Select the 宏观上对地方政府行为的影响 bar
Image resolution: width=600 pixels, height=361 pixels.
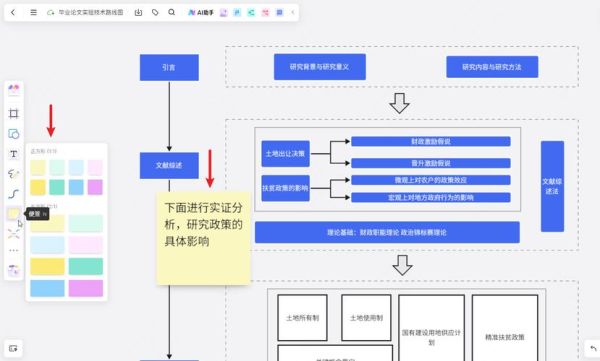pos(431,198)
